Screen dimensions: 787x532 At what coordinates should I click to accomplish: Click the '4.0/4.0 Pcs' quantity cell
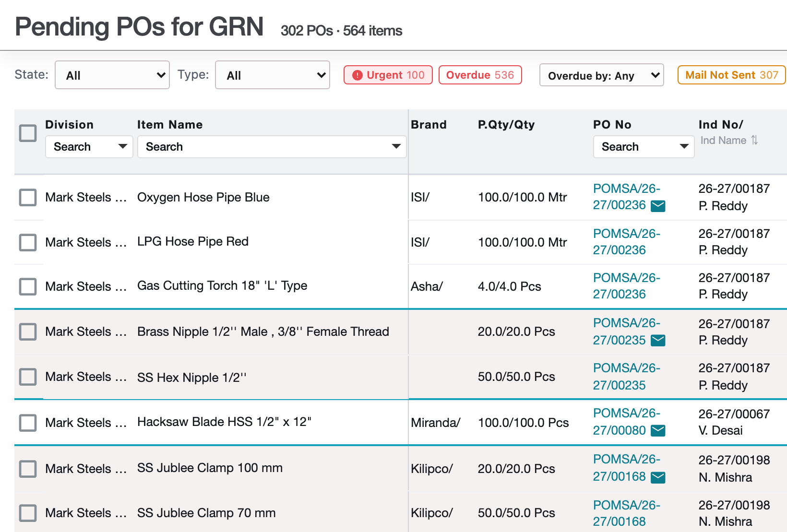pos(509,286)
